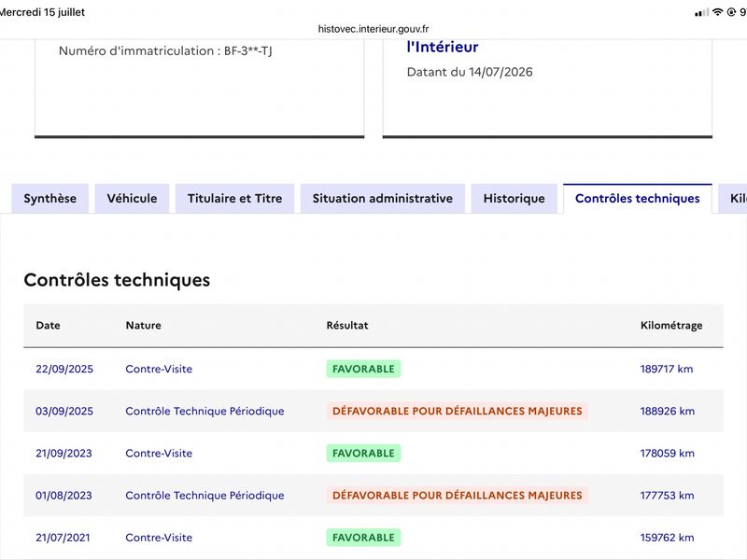Click the Datant du 14/07/2026 text
The height and width of the screenshot is (560, 747).
tap(470, 72)
